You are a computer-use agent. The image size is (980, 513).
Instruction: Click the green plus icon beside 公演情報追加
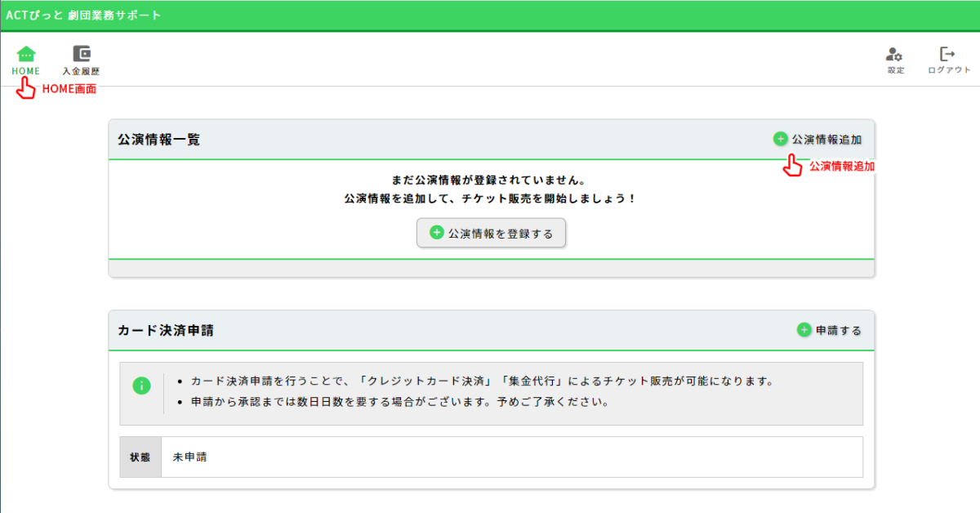[780, 139]
